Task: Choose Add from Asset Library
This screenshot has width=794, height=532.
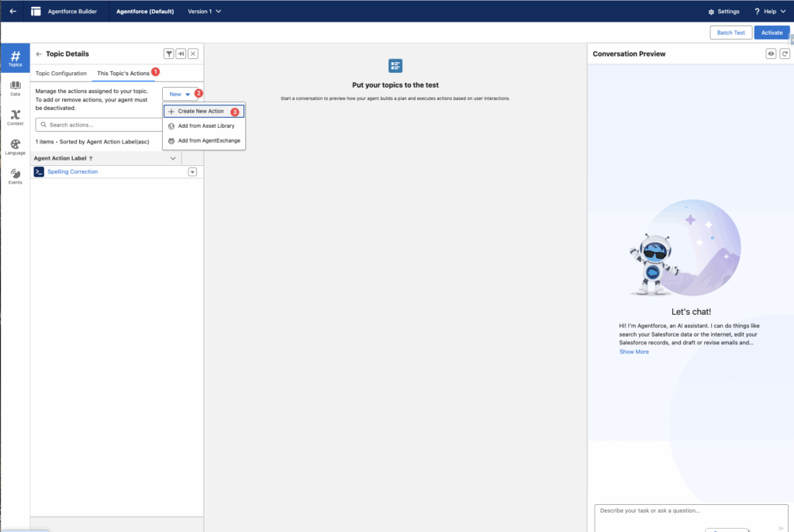Action: pyautogui.click(x=204, y=126)
